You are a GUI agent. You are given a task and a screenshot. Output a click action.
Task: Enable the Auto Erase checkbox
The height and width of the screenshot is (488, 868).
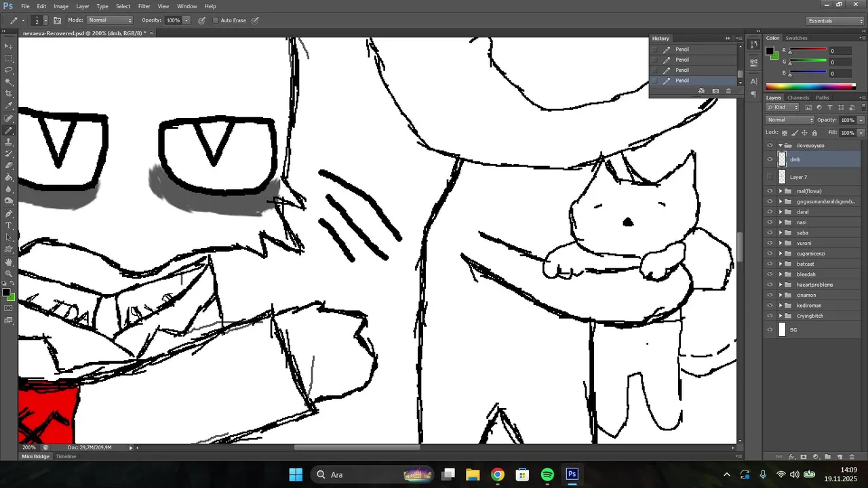pos(216,20)
